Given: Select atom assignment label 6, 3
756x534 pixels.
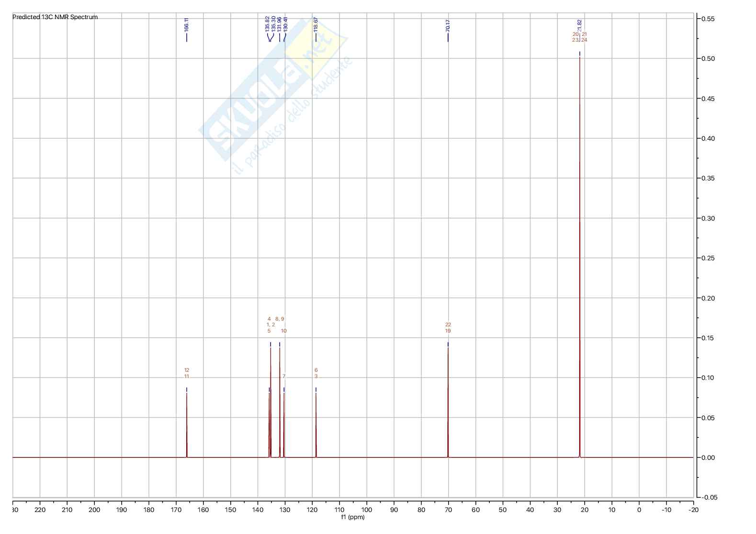Looking at the screenshot, I should pos(316,373).
